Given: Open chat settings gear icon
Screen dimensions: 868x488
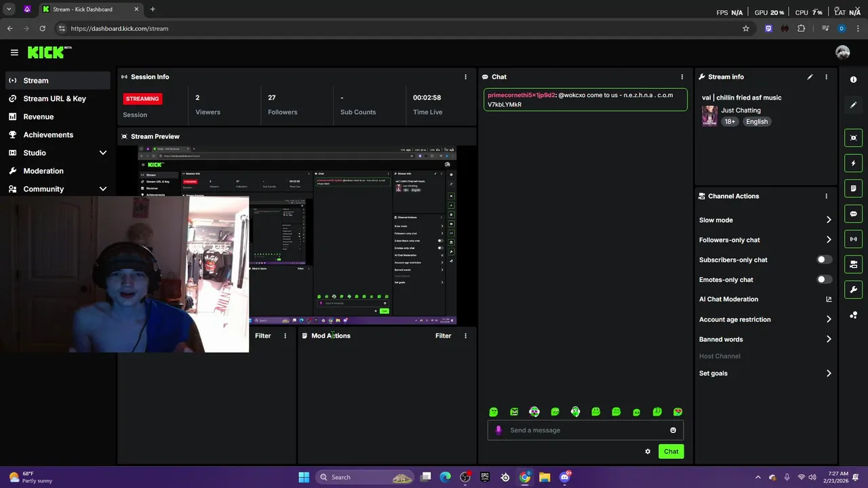Looking at the screenshot, I should pos(648,451).
